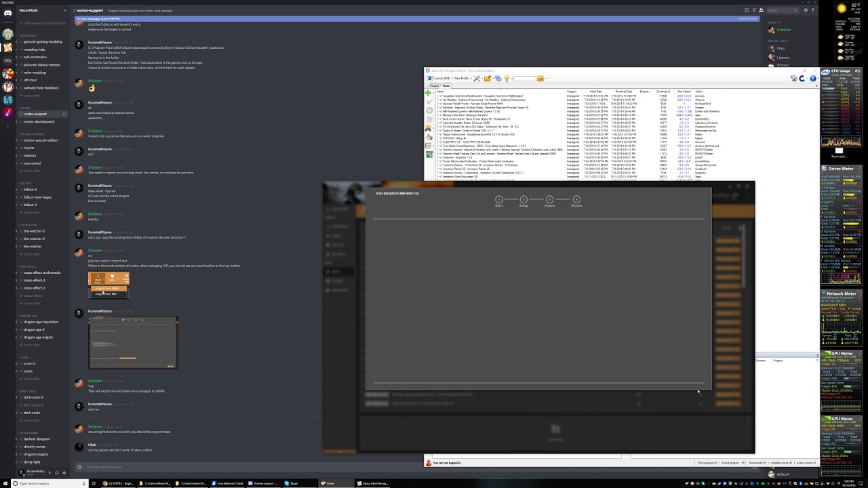Click the endorse thumbs-up icon in NMM sidebar
The width and height of the screenshot is (868, 488).
(x=429, y=137)
